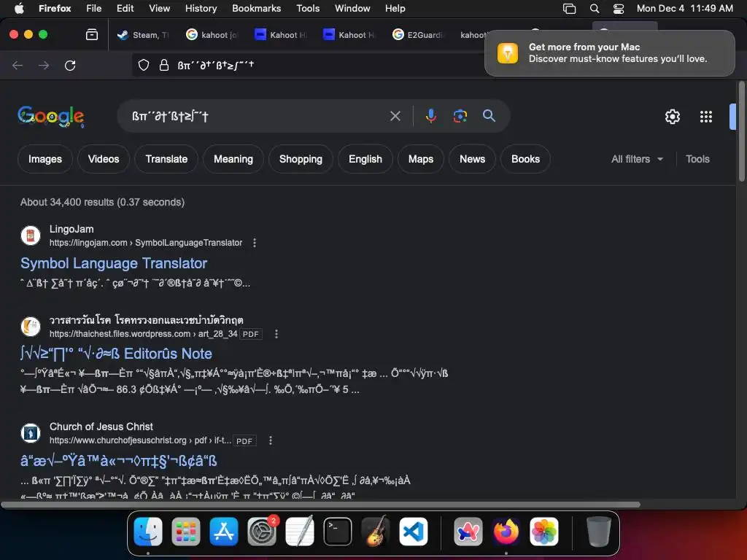Switch to the E2Guardian tab

point(419,35)
